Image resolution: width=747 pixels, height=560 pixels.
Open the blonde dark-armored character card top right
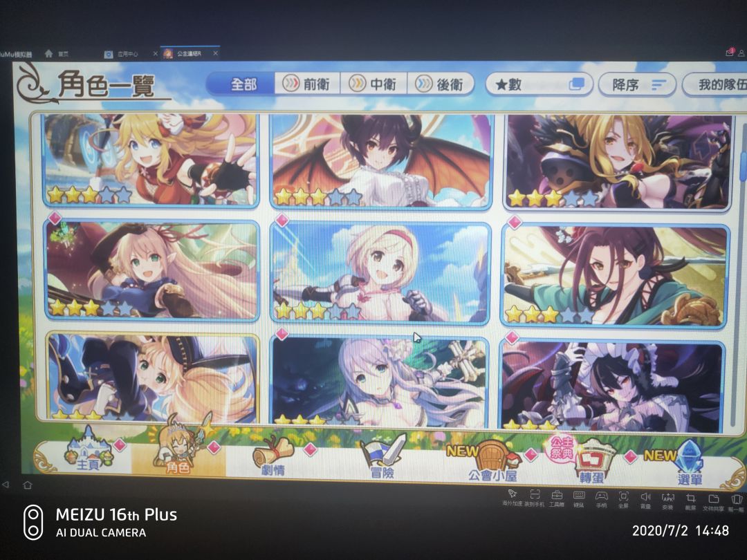pos(618,162)
